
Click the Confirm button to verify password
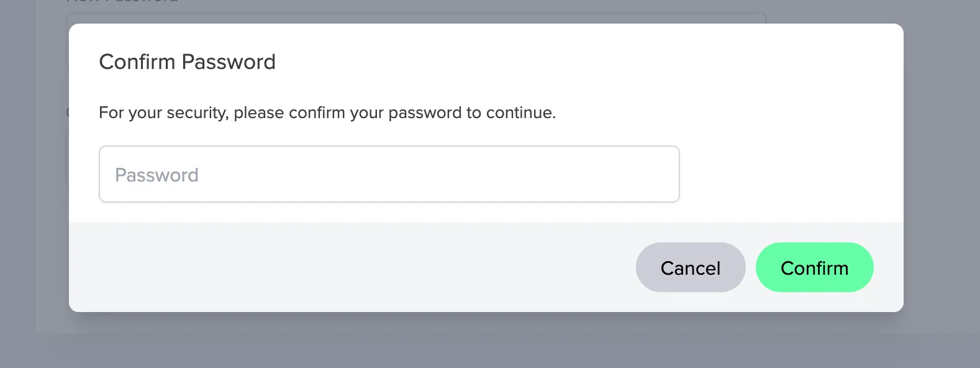(x=814, y=267)
